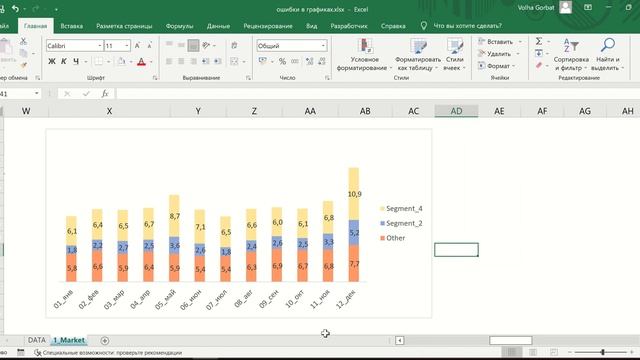Click the text orientation icon

coord(207,45)
